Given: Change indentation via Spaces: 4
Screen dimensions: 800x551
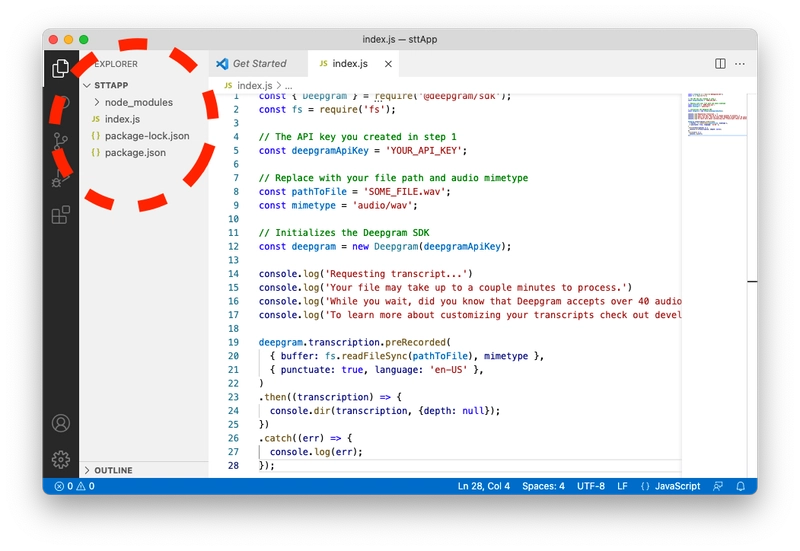Looking at the screenshot, I should (543, 486).
